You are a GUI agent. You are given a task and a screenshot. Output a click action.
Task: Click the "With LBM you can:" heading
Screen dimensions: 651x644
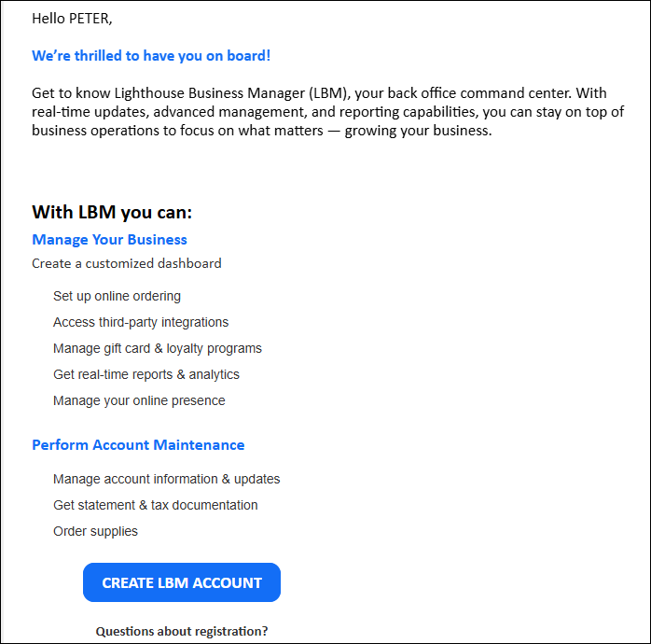point(112,212)
